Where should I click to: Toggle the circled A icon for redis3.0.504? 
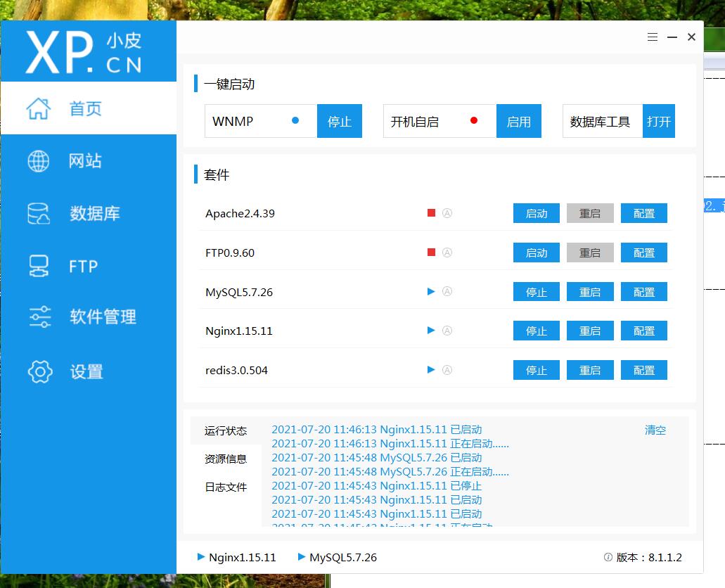tap(447, 370)
